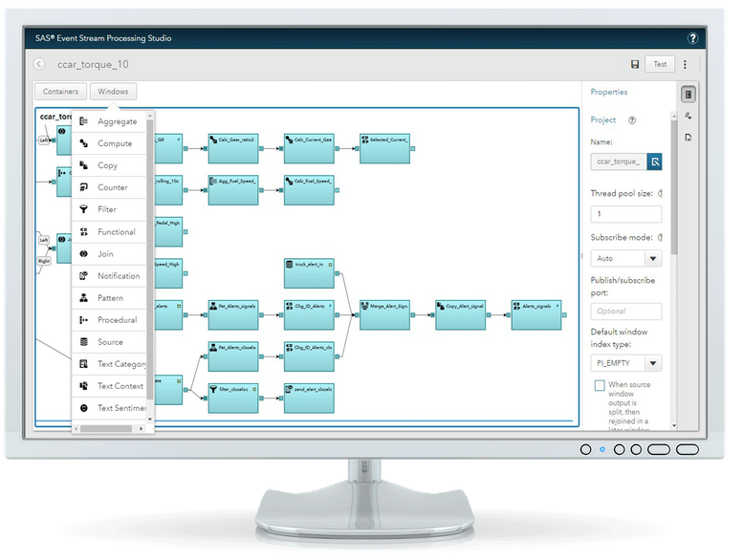Select Filter from the windows list
743x560 pixels.
[109, 209]
